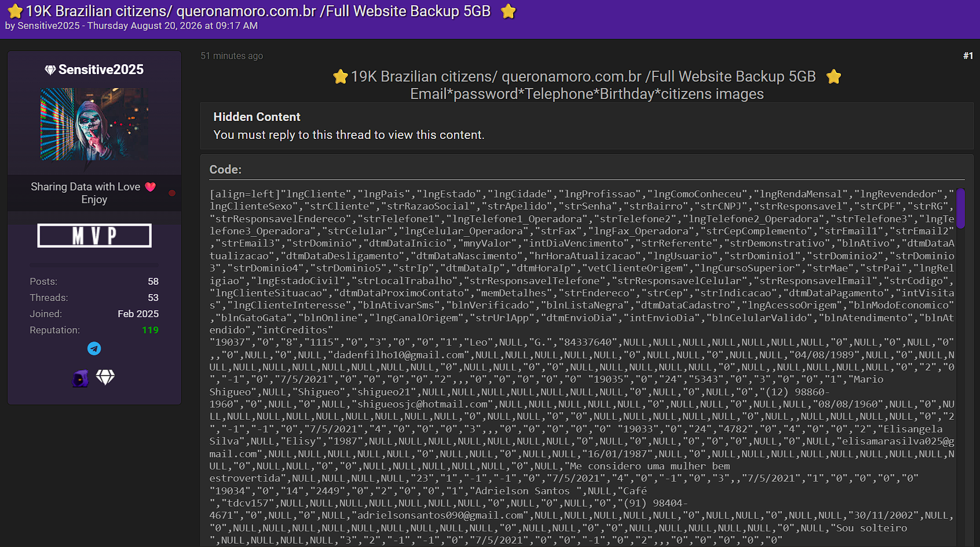This screenshot has width=980, height=547.
Task: Click the code block vertical scrollbar
Action: (x=960, y=208)
